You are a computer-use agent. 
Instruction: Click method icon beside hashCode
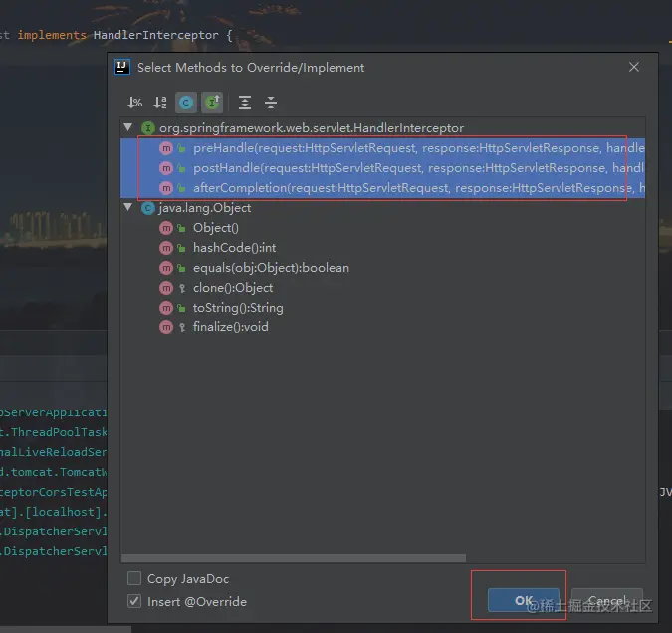click(x=166, y=248)
